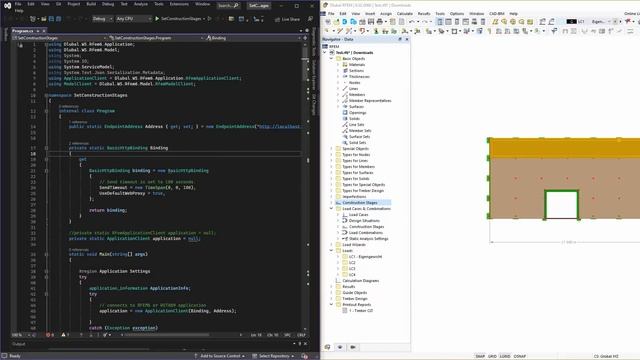Open the SetConstructionStages.Program class dropdown
The image size is (640, 360).
point(156,38)
